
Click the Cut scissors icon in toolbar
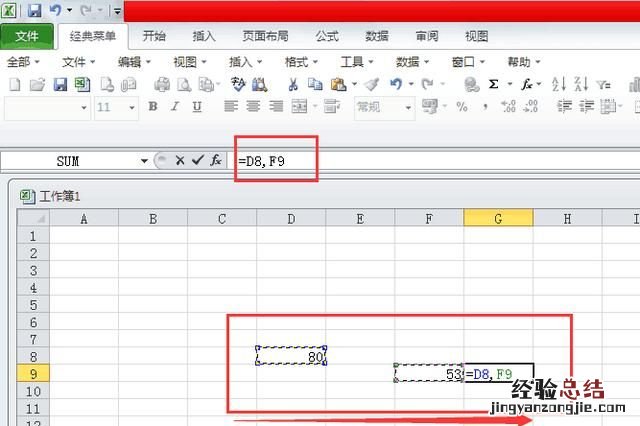coord(293,85)
